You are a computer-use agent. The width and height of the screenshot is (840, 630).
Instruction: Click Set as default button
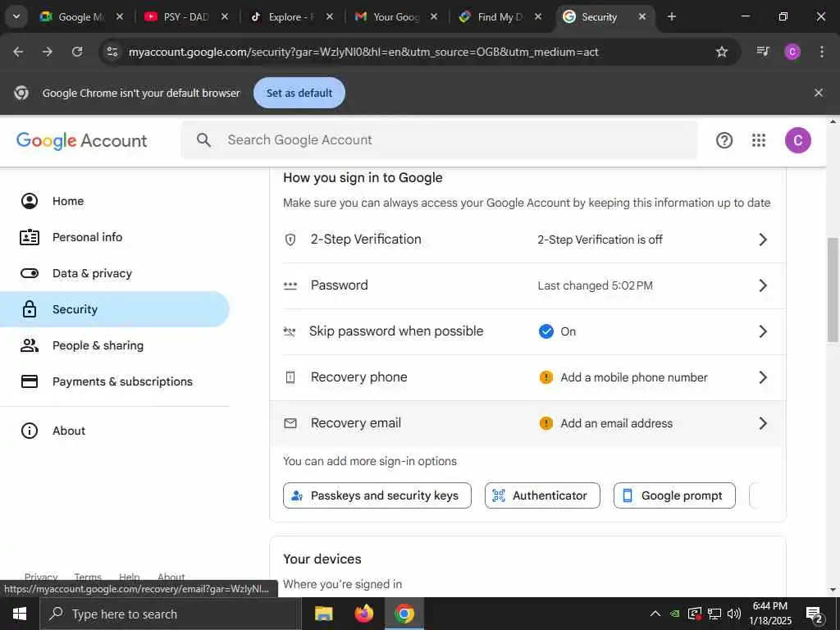pos(299,93)
